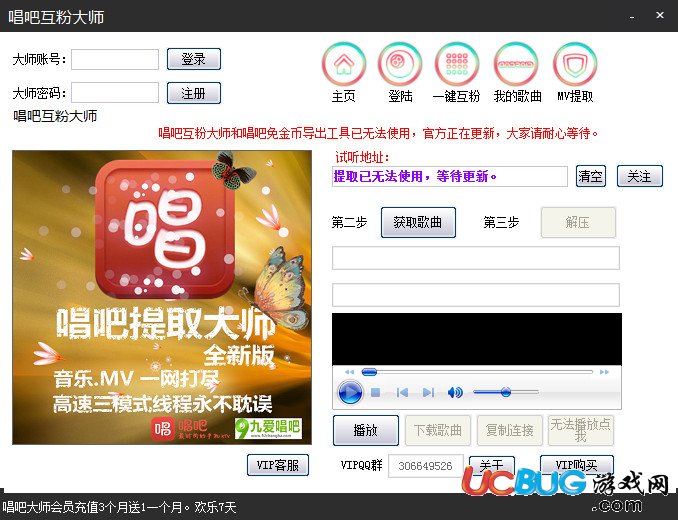
Task: Open the 一键互粉 grid icon
Action: (x=457, y=64)
